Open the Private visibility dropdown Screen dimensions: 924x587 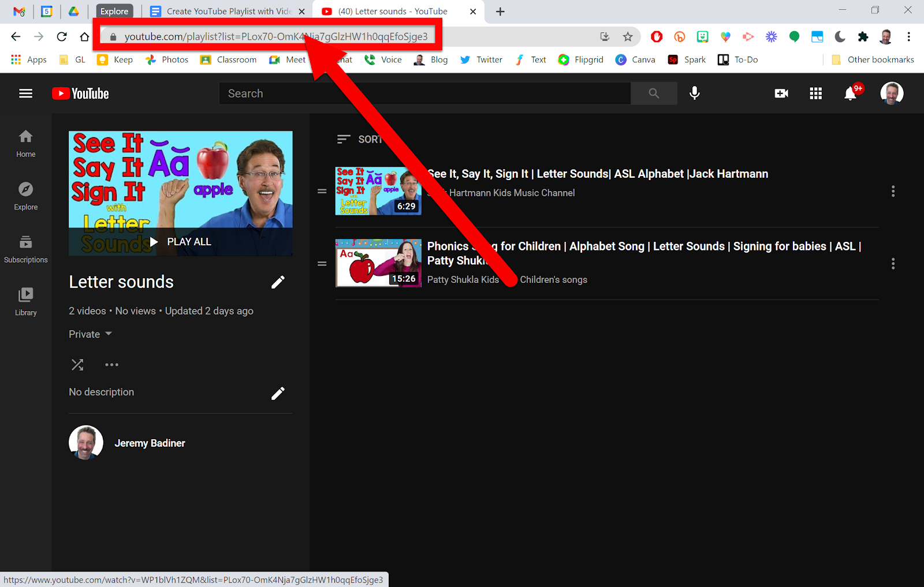90,334
